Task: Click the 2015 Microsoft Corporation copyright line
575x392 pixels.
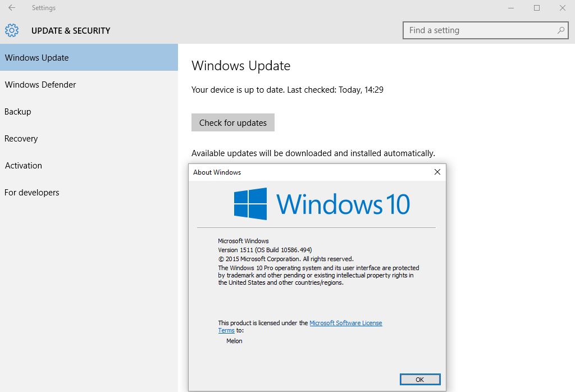Action: (x=286, y=259)
